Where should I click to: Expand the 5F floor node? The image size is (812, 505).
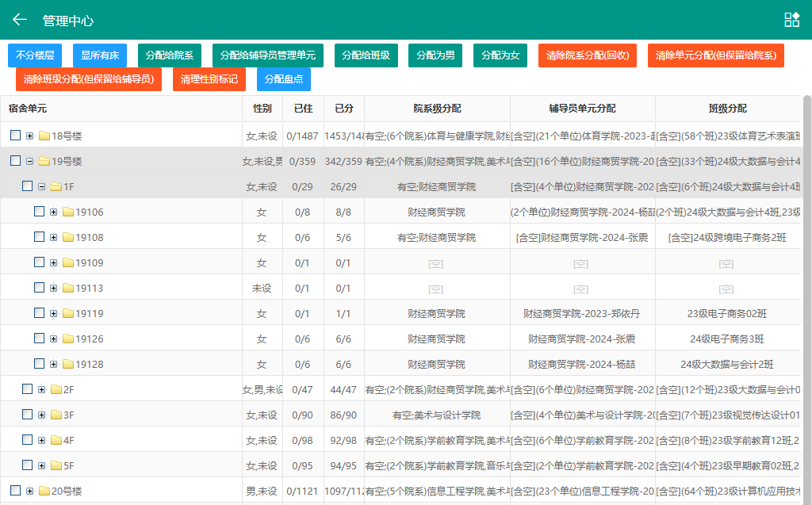pyautogui.click(x=42, y=466)
